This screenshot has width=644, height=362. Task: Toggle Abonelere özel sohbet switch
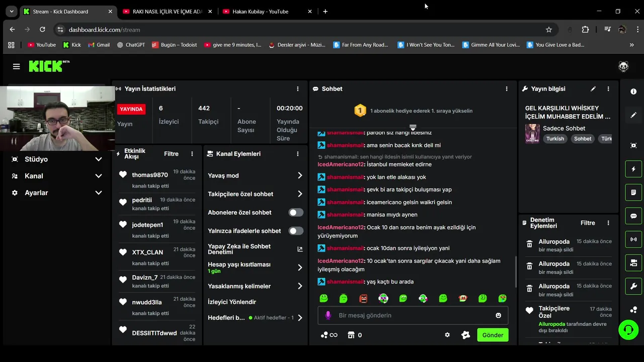coord(296,212)
